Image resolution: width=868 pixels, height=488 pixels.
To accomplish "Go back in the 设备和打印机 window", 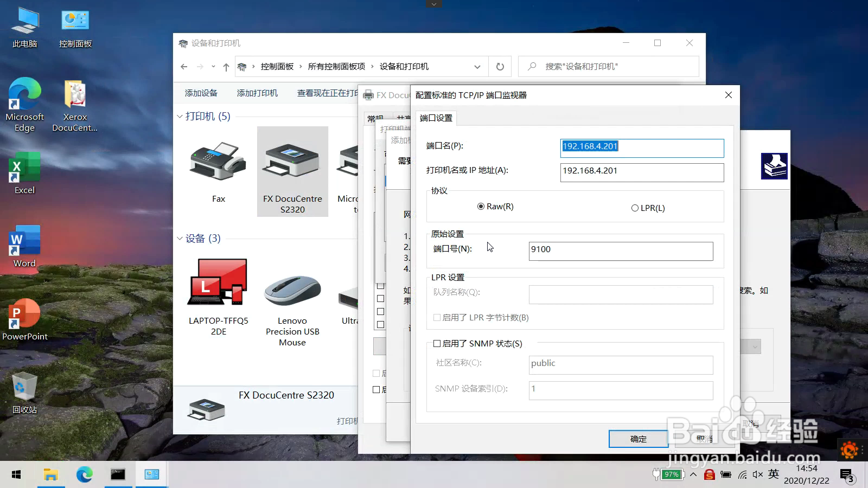I will tap(184, 67).
